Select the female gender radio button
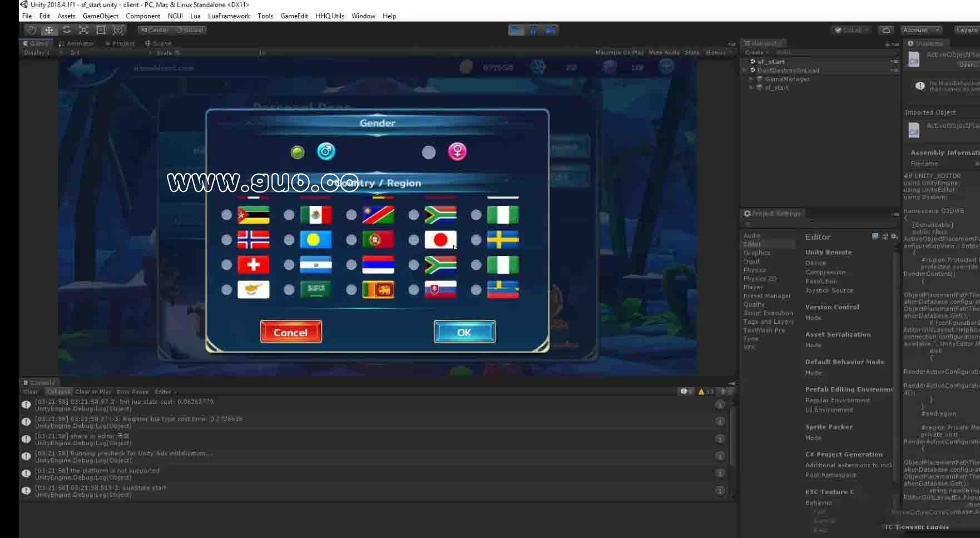The height and width of the screenshot is (538, 980). point(429,152)
